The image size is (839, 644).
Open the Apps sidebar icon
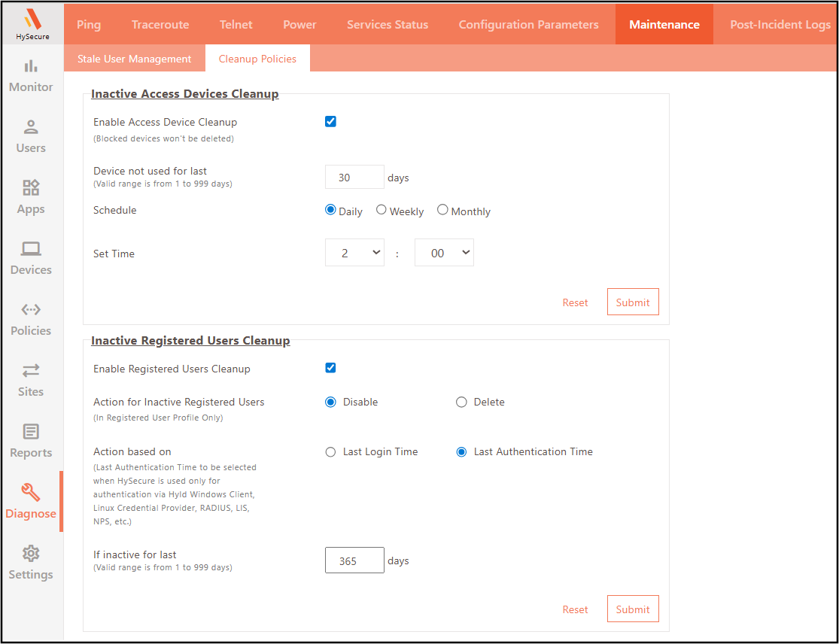[31, 188]
